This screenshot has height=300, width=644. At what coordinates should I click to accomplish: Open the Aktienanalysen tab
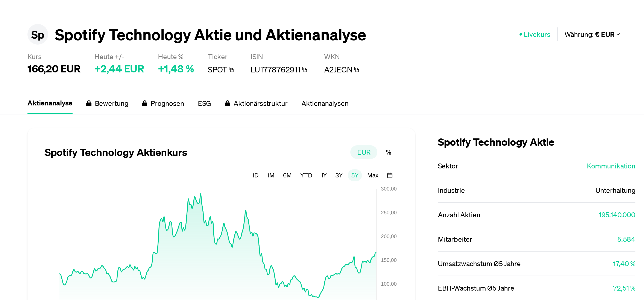325,103
